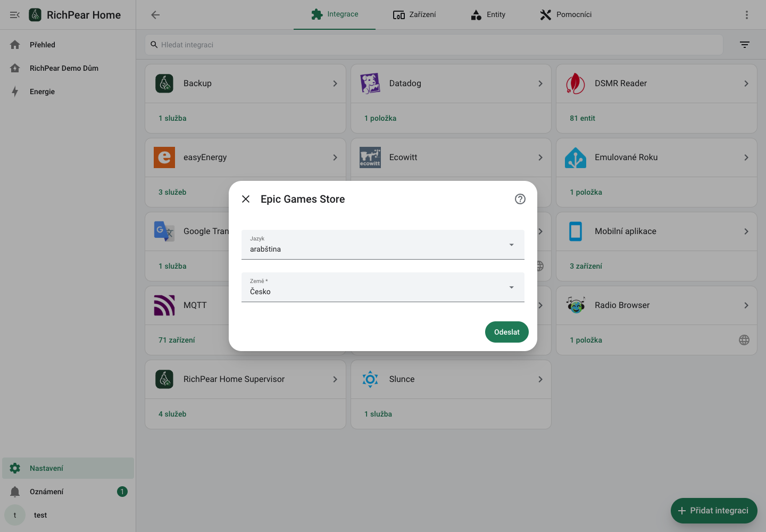Open the Energie sidebar item
766x532 pixels.
click(x=68, y=92)
